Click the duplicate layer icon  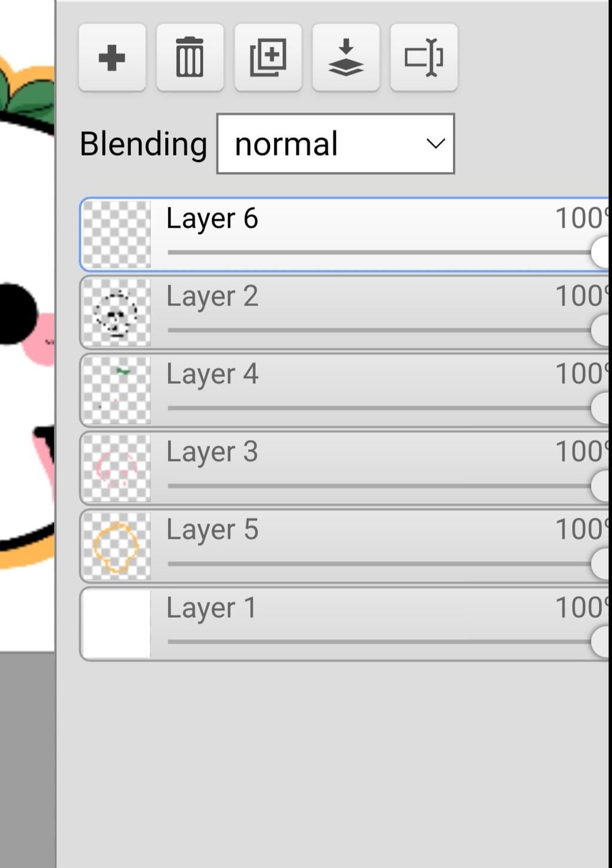pos(268,58)
